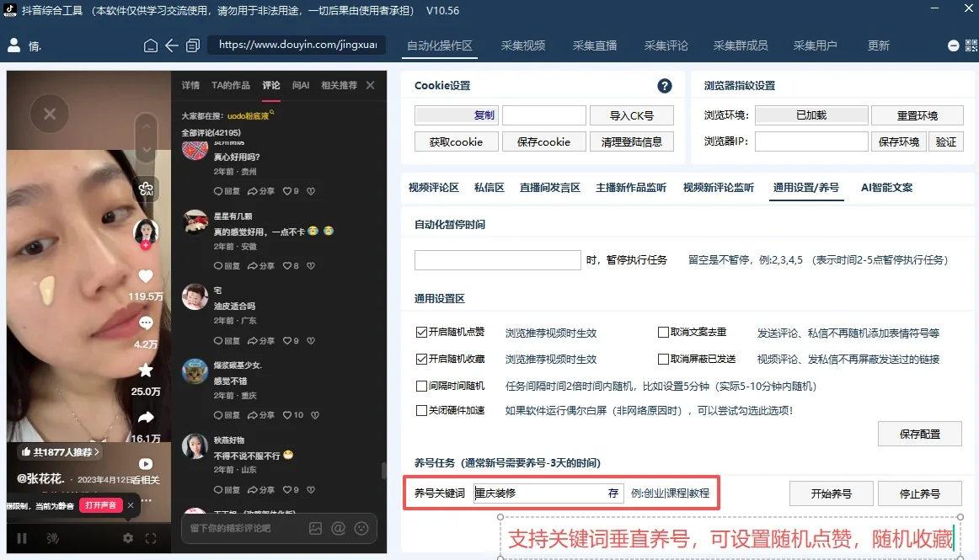The image size is (979, 560).
Task: Switch to 视频评论区 sub-tab
Action: click(x=433, y=187)
